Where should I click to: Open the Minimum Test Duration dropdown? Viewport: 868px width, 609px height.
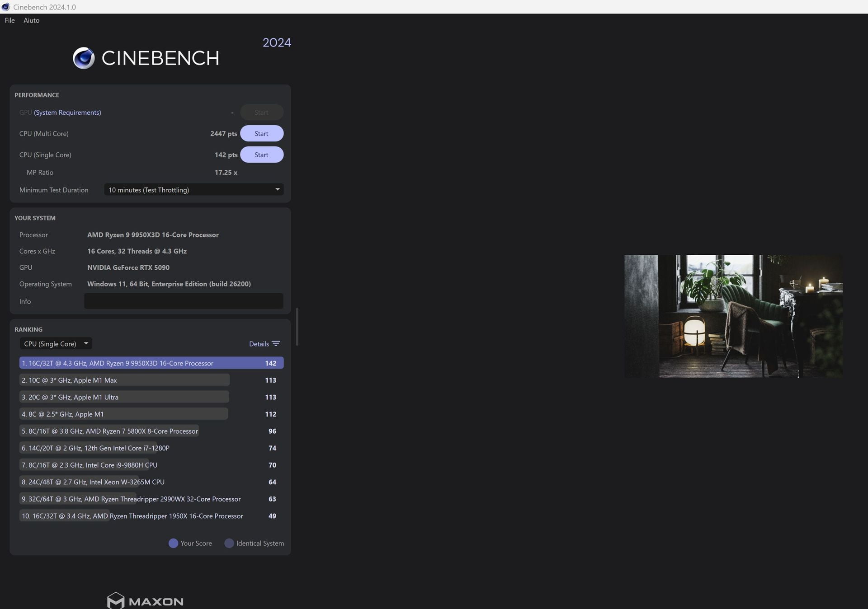click(194, 190)
